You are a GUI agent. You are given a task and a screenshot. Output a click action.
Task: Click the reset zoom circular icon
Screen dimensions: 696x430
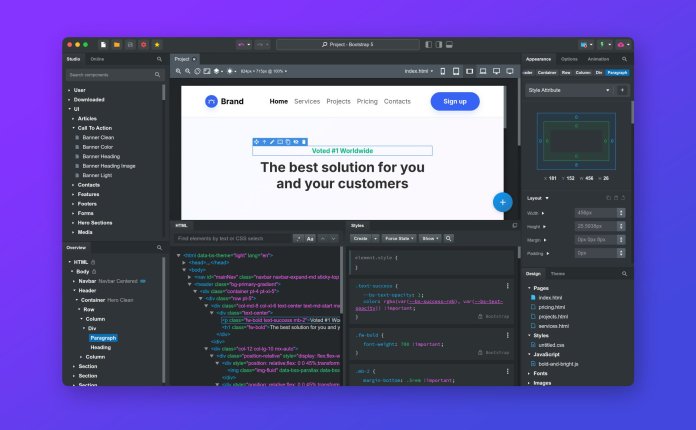(x=198, y=71)
